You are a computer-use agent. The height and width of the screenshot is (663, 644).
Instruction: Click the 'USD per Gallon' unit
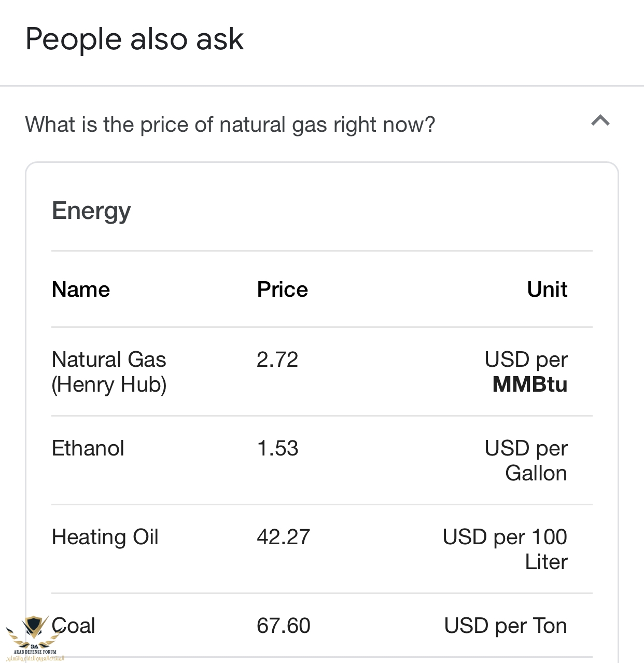(x=526, y=461)
